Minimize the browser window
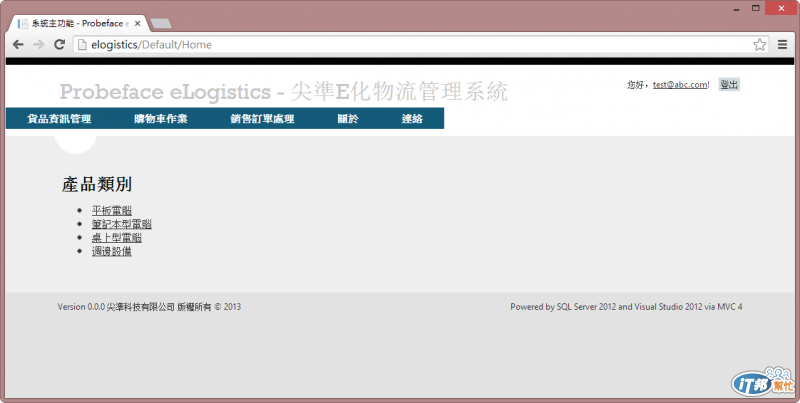The image size is (800, 403). tap(737, 9)
